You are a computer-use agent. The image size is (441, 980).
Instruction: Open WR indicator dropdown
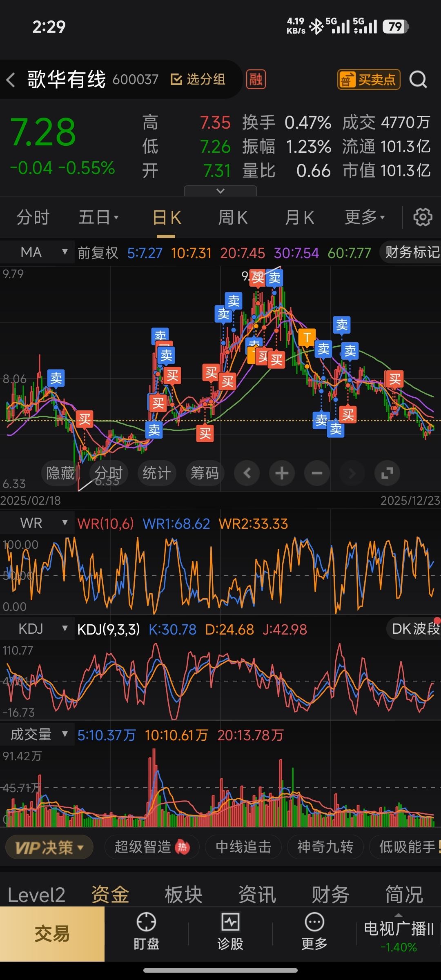[37, 523]
